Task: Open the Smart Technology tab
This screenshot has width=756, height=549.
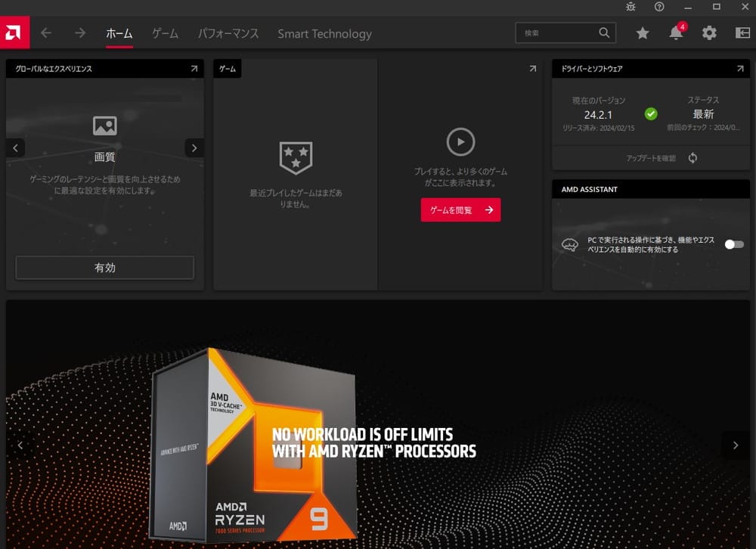Action: tap(324, 33)
